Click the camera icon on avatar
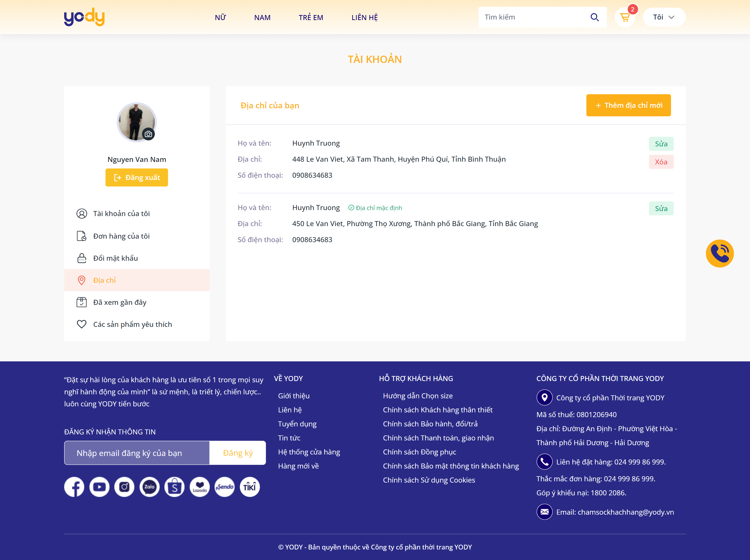 148,134
